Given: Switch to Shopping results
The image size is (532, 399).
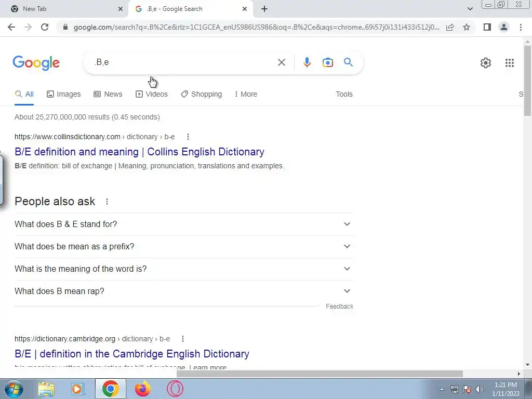Looking at the screenshot, I should pyautogui.click(x=202, y=95).
